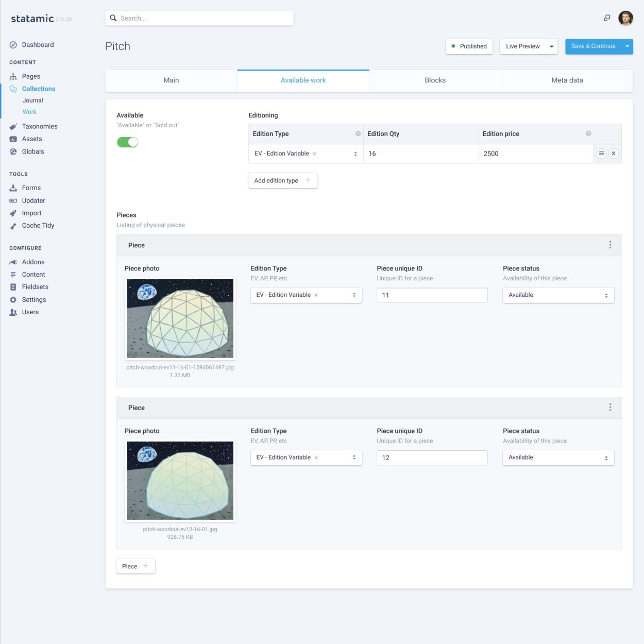Switch to the Meta data tab
Viewport: 644px width, 644px height.
tap(567, 80)
